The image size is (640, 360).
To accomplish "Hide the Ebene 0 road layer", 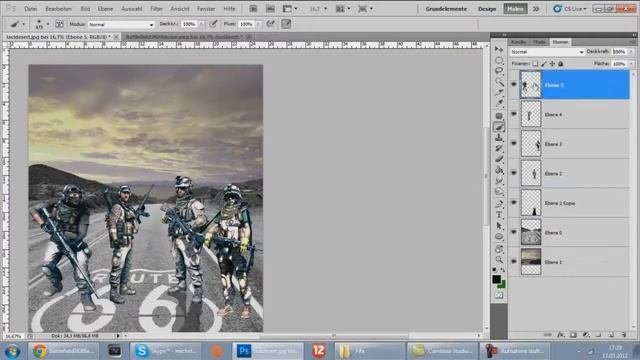I will [x=513, y=232].
